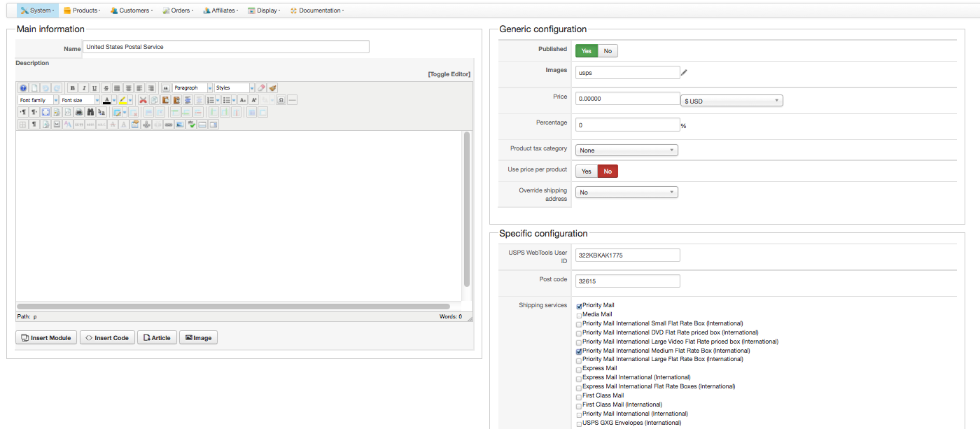Screen dimensions: 980x429
Task: Open the Products menu
Action: pos(82,10)
